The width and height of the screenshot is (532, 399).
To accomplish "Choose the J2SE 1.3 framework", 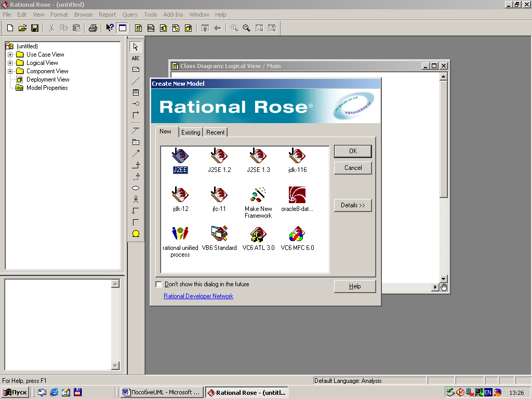I will click(x=258, y=161).
